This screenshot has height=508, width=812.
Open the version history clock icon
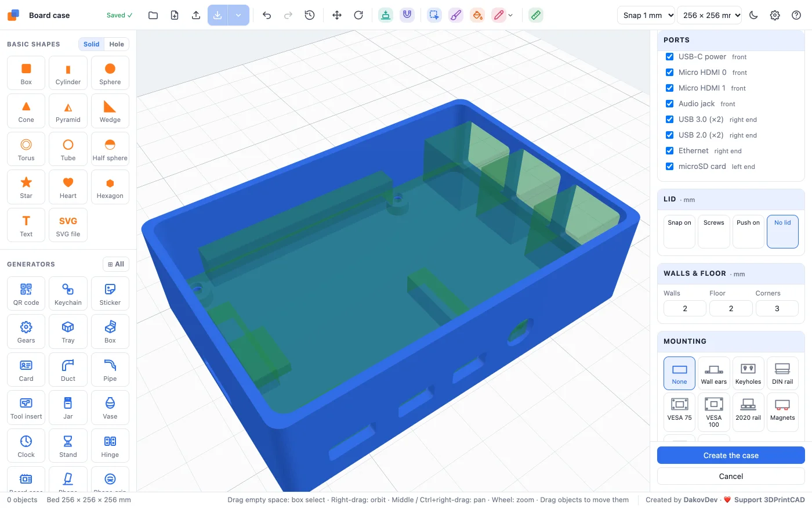pyautogui.click(x=310, y=15)
